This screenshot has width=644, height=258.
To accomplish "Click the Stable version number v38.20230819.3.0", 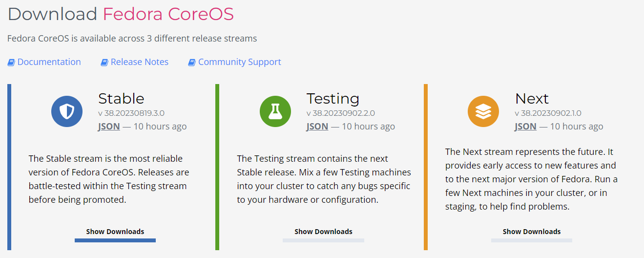I will pos(131,113).
